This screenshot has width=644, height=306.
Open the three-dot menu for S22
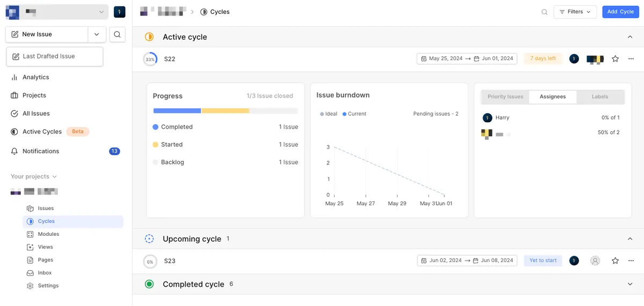click(631, 59)
